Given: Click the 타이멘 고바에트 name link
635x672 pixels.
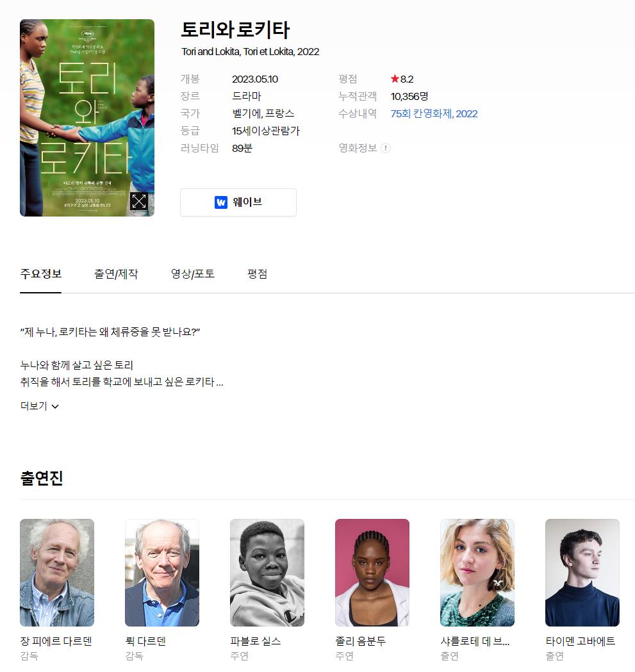Looking at the screenshot, I should [580, 641].
